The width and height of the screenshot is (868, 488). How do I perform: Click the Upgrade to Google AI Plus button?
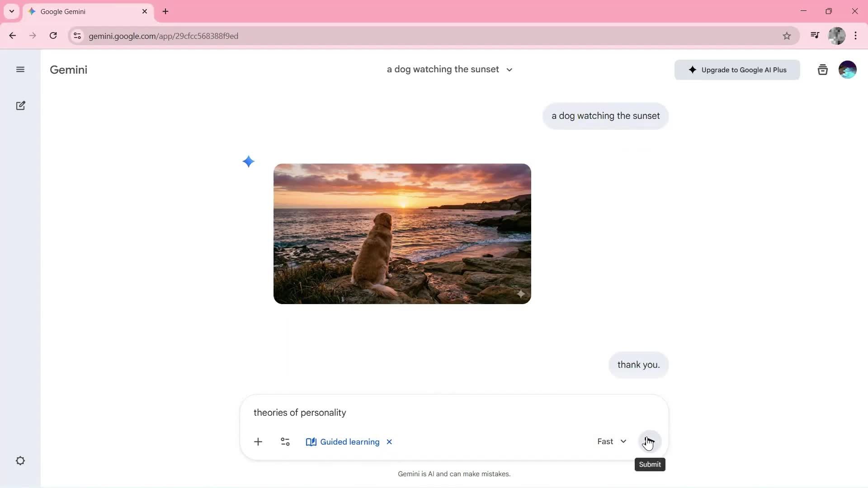pyautogui.click(x=737, y=70)
